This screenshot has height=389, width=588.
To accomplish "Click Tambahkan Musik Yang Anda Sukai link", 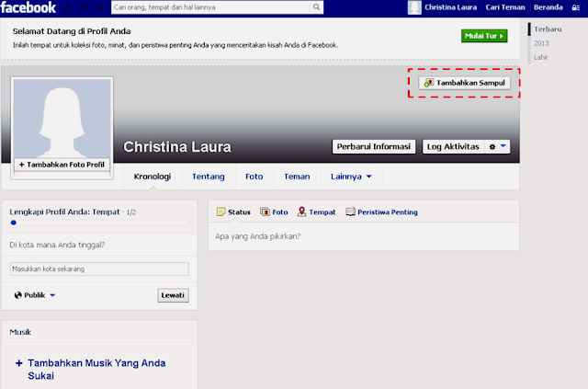I will tap(96, 370).
